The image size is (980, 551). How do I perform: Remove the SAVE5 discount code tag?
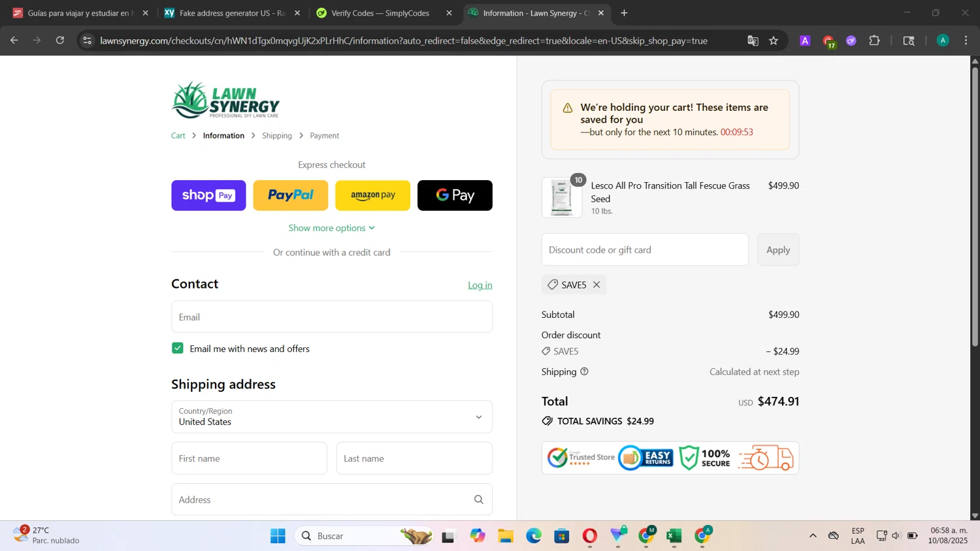596,285
